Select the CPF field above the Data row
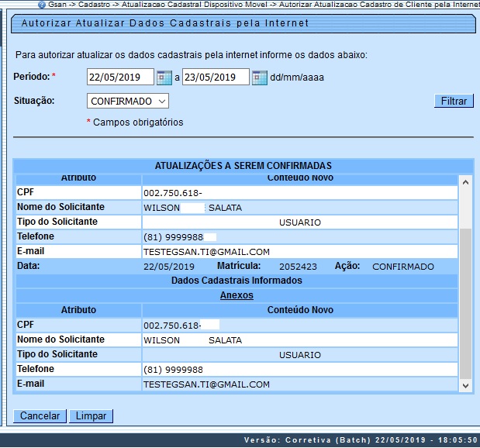480x448 pixels. [x=299, y=193]
